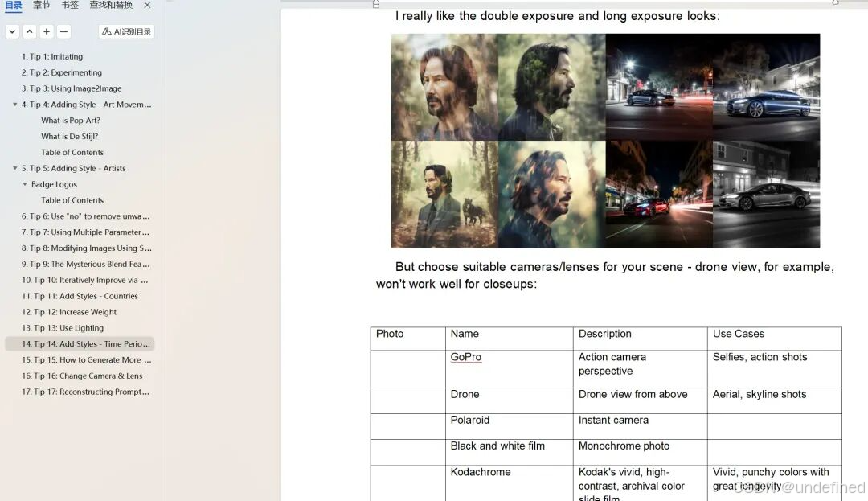This screenshot has height=501, width=868.
Task: Jump to Tip 10: Iteratively Improve entry
Action: [85, 280]
